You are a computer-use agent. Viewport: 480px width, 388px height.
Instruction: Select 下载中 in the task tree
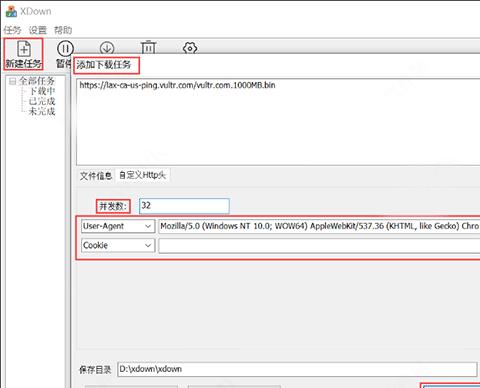pos(42,91)
